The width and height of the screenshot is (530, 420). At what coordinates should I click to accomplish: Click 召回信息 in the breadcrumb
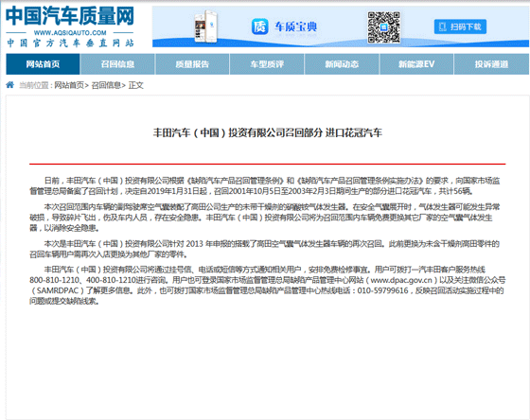pyautogui.click(x=106, y=85)
